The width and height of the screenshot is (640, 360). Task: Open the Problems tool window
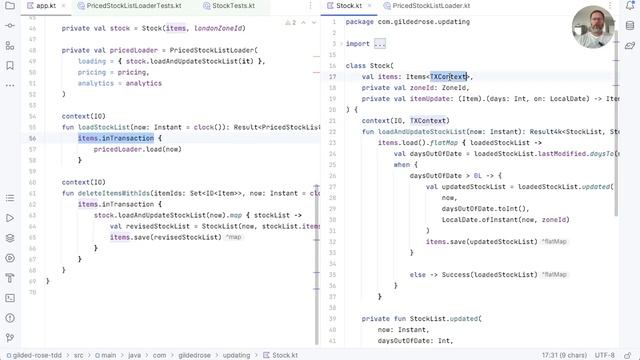coord(10,318)
